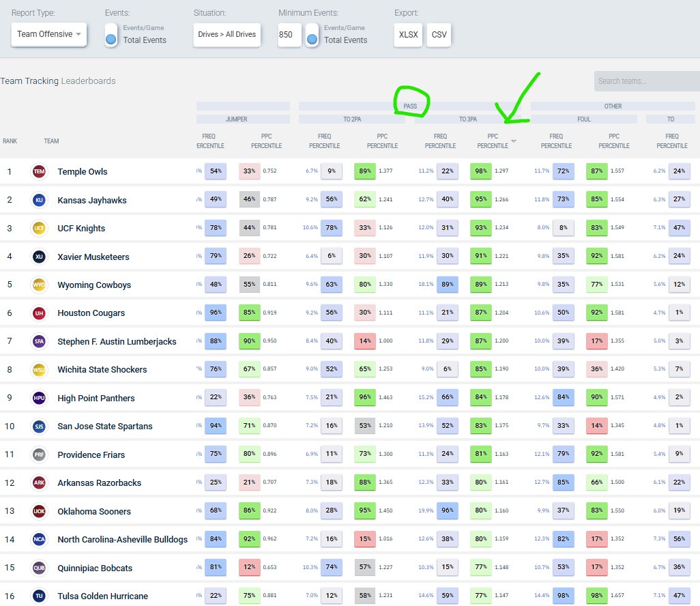
Task: Open the Tulsa Golden Hurricane team link
Action: [102, 596]
